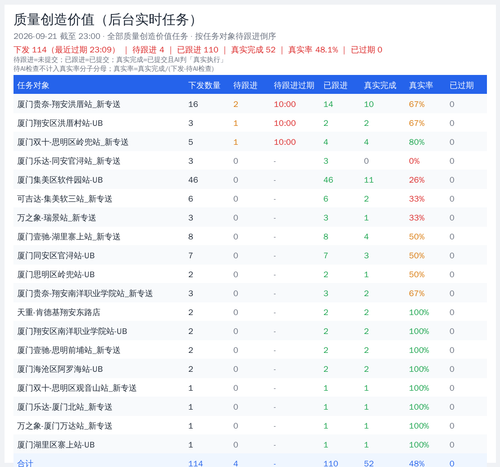Click the red summary text 真实率 48.1%
Viewport: 500px width, 467px height.
click(x=313, y=50)
